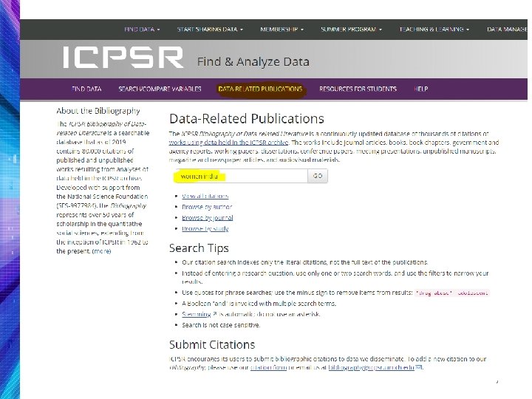The image size is (532, 399).
Task: Click the 'Find & Analyze Data' title text
Action: [253, 62]
